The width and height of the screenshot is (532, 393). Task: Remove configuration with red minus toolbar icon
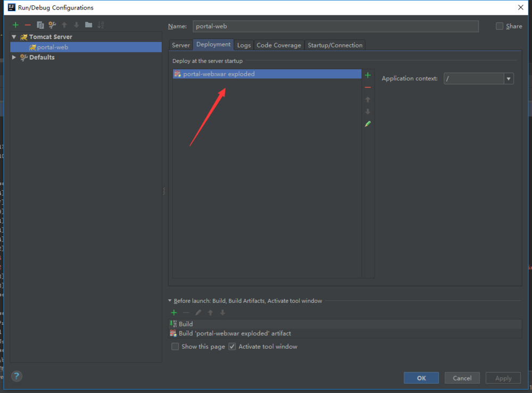tap(28, 25)
